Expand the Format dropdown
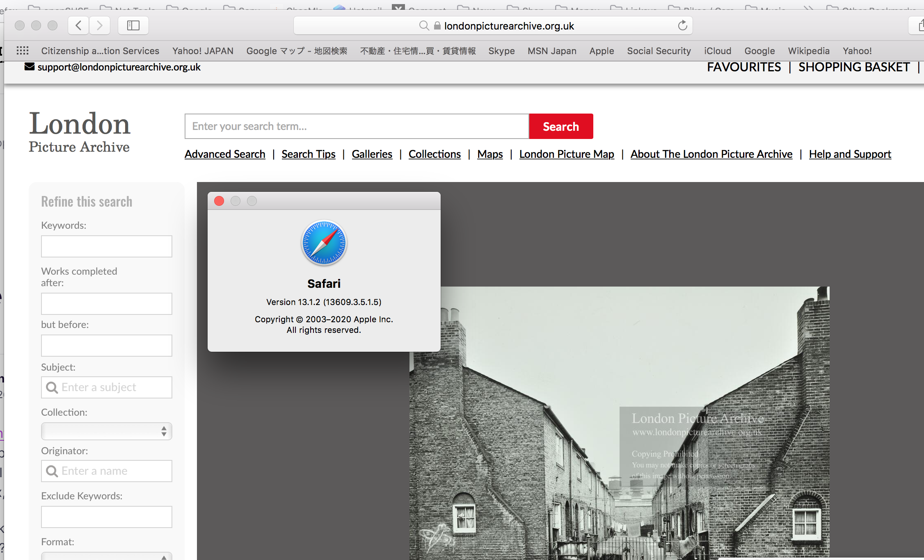This screenshot has height=560, width=924. pyautogui.click(x=106, y=556)
